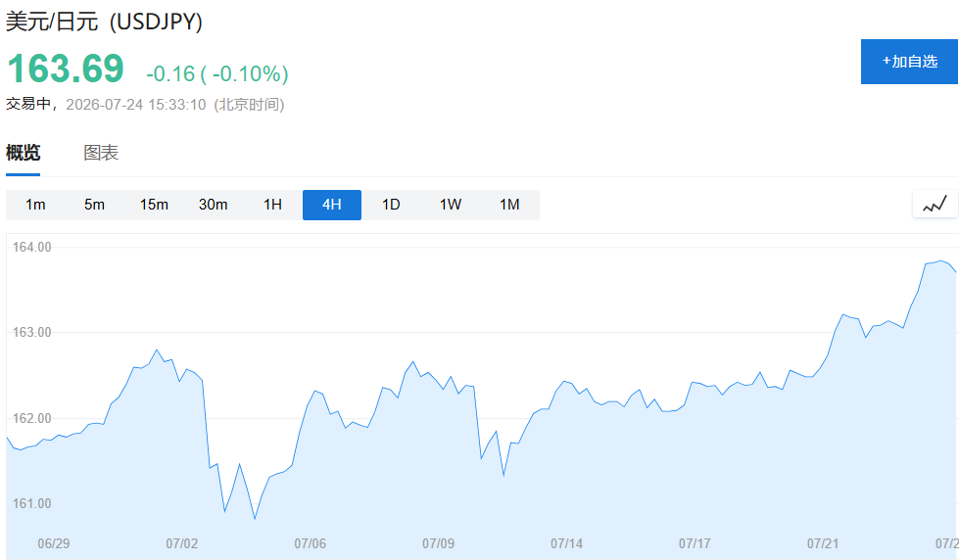Click the 07/09 date label
Image resolution: width=959 pixels, height=560 pixels.
tap(439, 543)
